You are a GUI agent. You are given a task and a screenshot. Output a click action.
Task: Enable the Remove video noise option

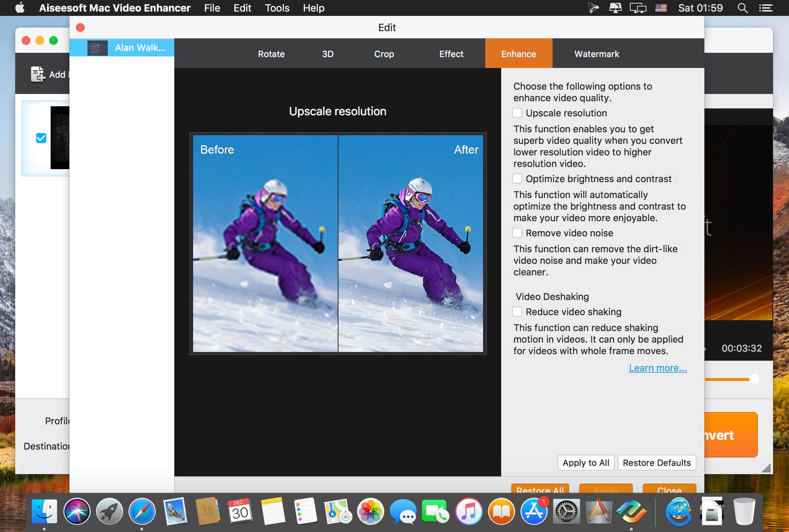(x=517, y=233)
